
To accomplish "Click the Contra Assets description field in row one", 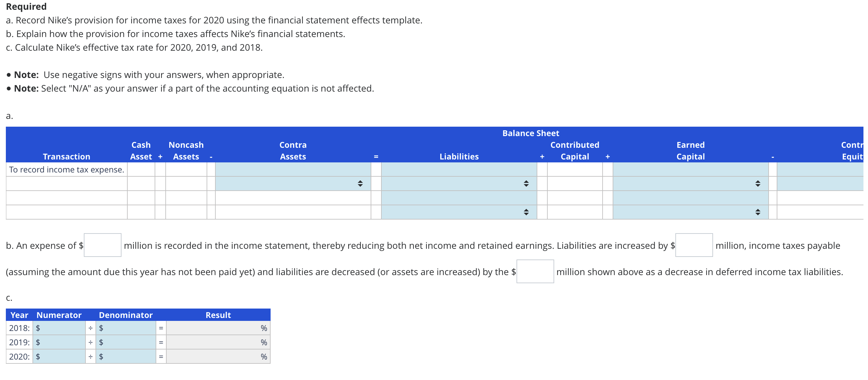I will (x=292, y=170).
